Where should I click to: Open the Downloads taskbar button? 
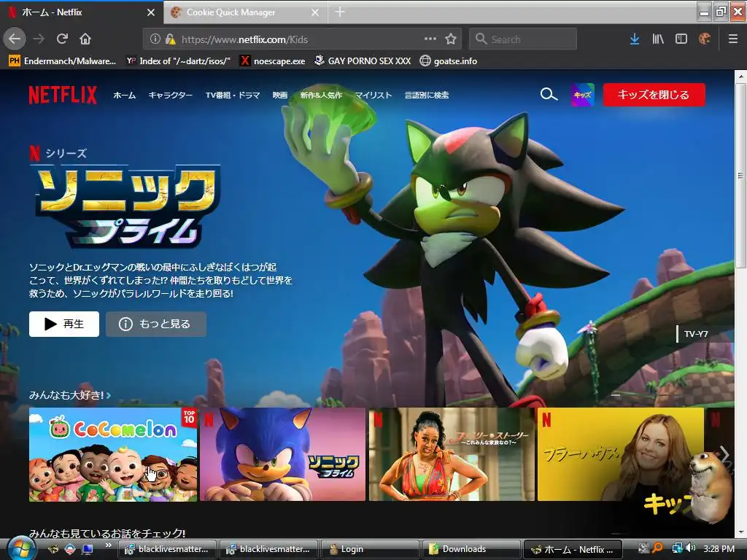pyautogui.click(x=471, y=549)
